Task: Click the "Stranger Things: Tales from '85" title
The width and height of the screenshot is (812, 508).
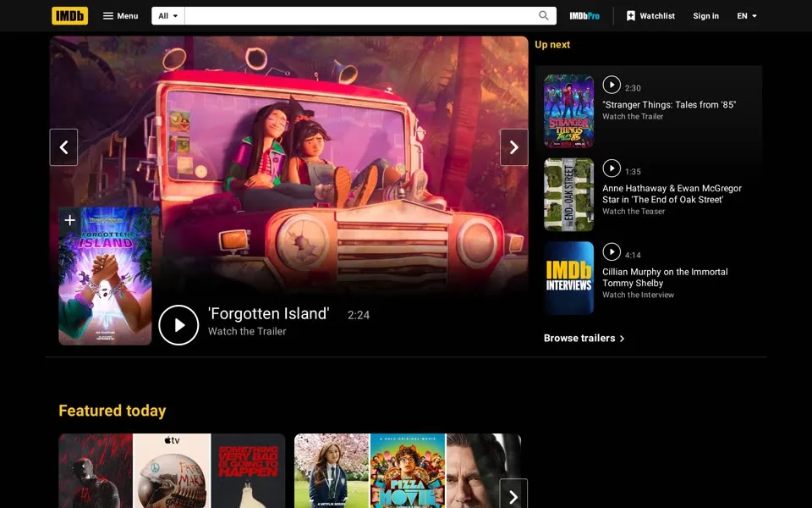Action: coord(669,105)
